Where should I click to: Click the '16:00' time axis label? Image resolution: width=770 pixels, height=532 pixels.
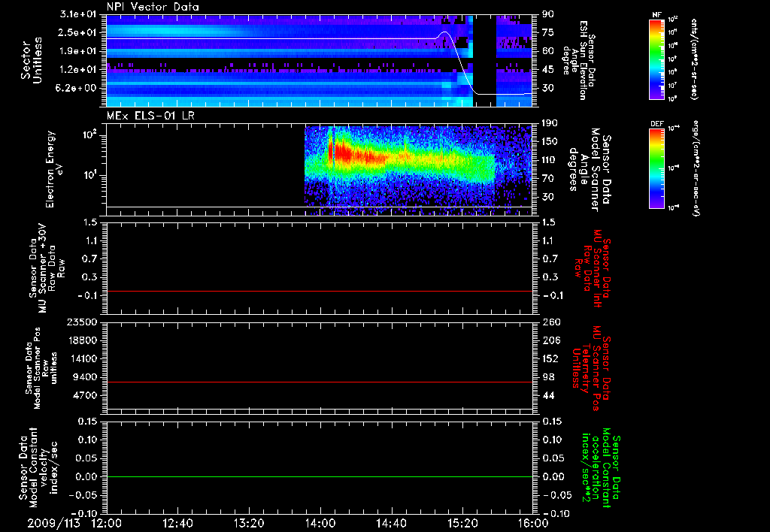click(x=534, y=524)
